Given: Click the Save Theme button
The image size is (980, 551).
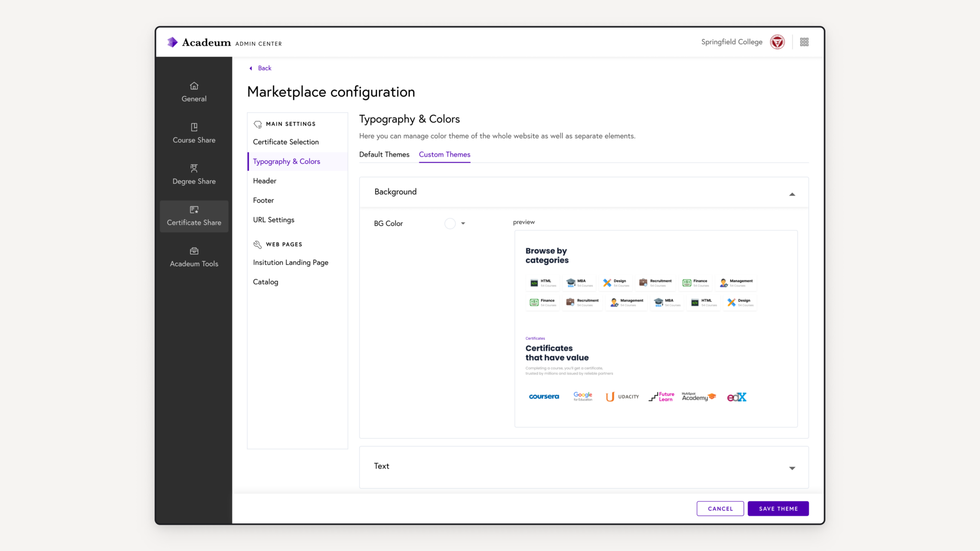Looking at the screenshot, I should pos(778,508).
